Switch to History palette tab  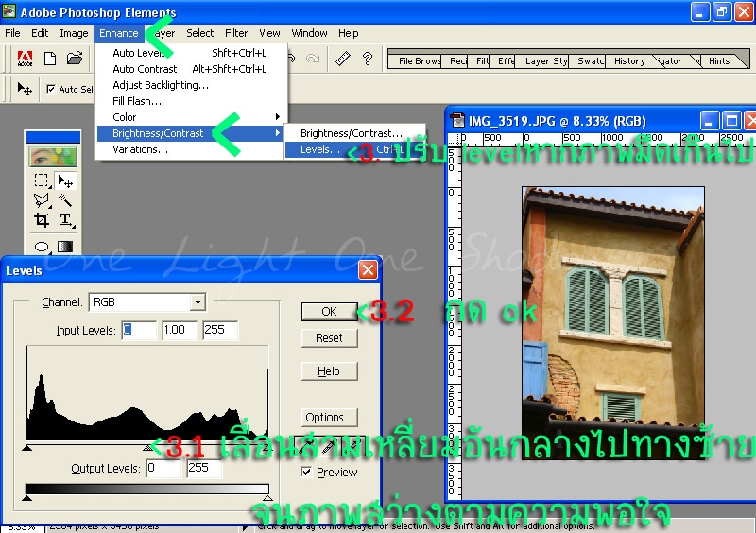tap(629, 60)
